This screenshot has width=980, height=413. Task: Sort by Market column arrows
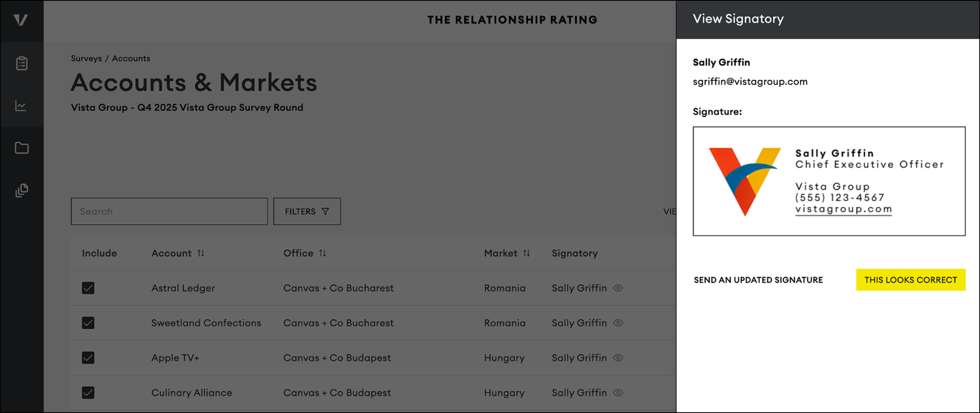[x=526, y=253]
